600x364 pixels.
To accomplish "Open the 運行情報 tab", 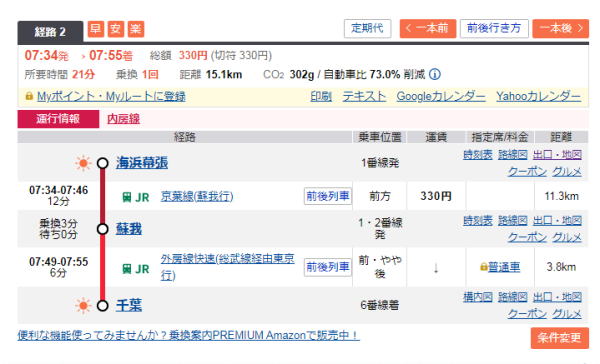I will 58,119.
